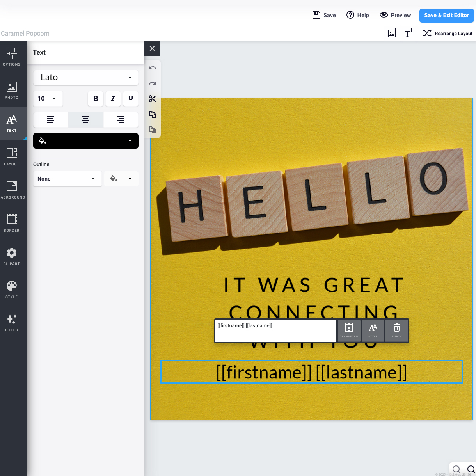Toggle bold formatting

tap(95, 99)
